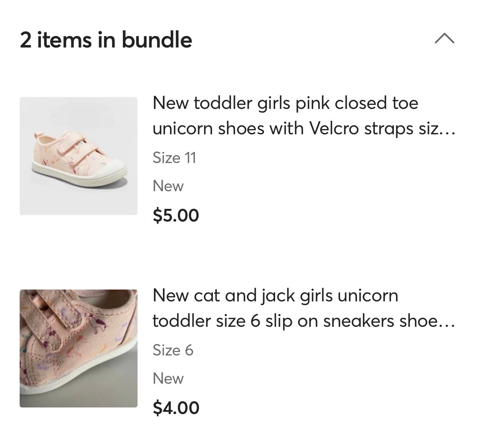The width and height of the screenshot is (479, 448).
Task: Click 'New' condition under Size 6
Action: (168, 379)
